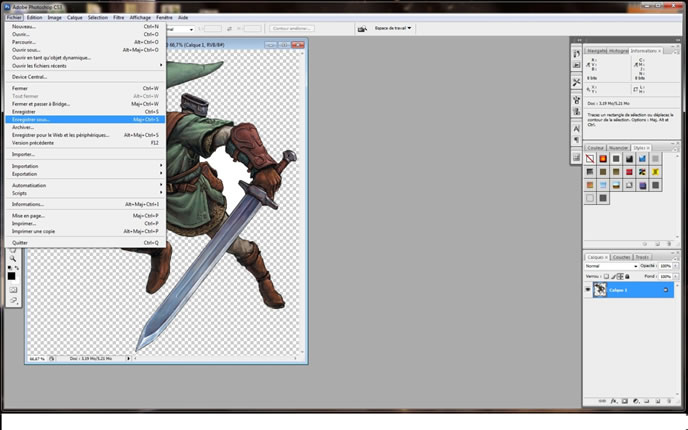Change the screen mode toolbox icon
Screen dimensions: 688x430
[13, 301]
